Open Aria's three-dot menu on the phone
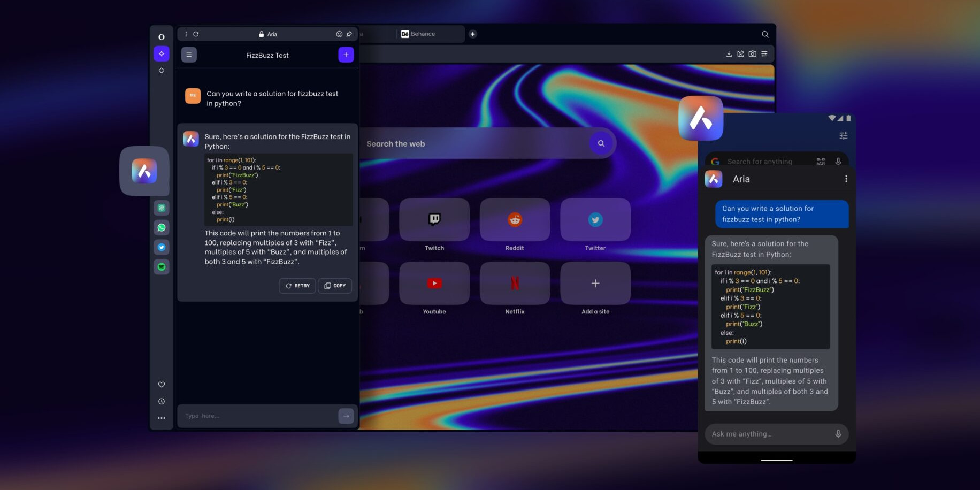Screen dimensions: 980x490 coord(846,179)
